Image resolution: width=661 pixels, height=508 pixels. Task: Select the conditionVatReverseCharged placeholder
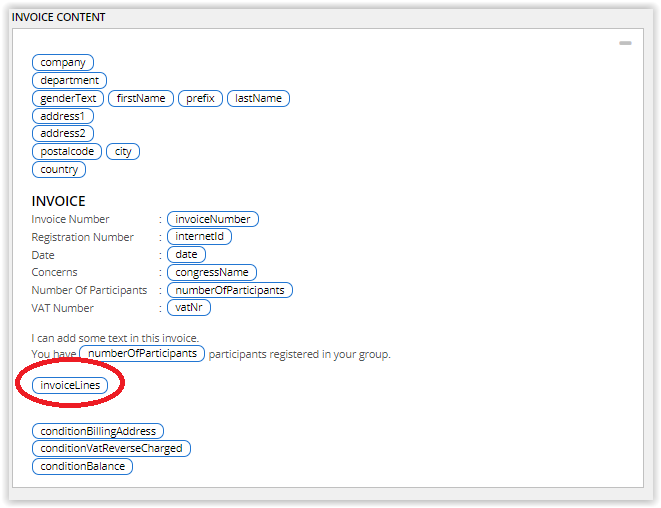coord(111,449)
